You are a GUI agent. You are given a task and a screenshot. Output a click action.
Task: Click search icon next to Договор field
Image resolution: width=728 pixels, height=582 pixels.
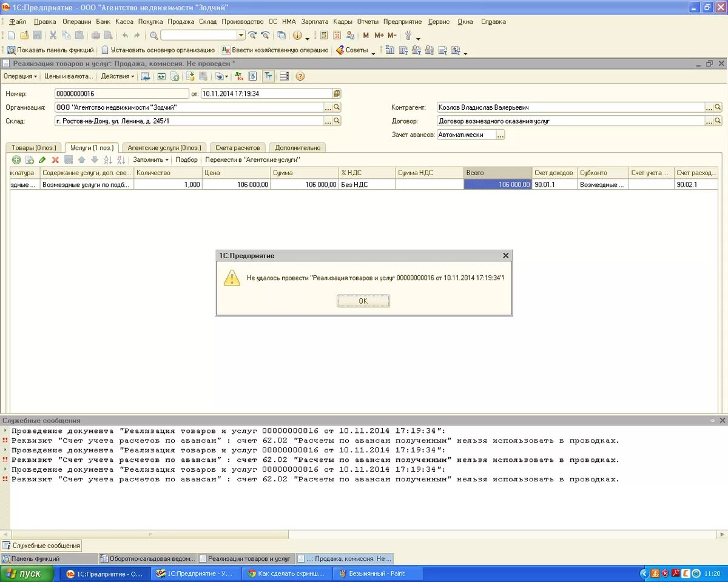coord(718,121)
